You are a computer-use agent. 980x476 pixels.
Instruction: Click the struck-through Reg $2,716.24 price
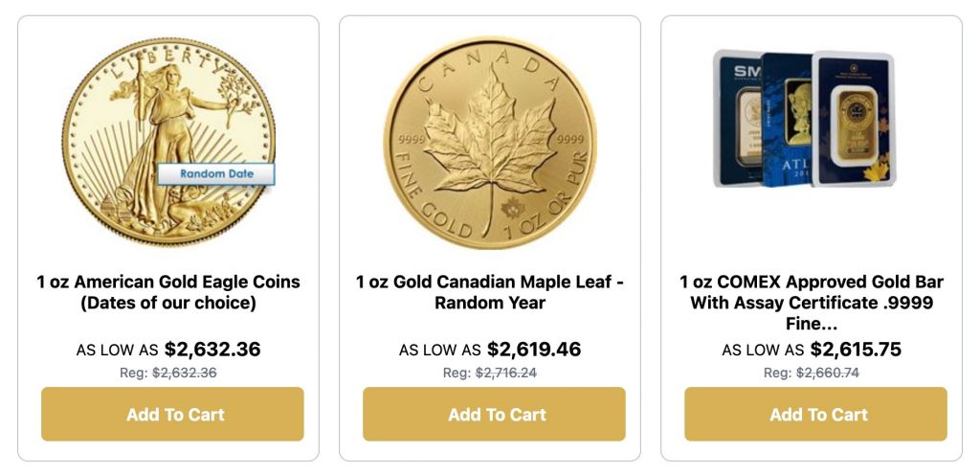click(x=506, y=373)
